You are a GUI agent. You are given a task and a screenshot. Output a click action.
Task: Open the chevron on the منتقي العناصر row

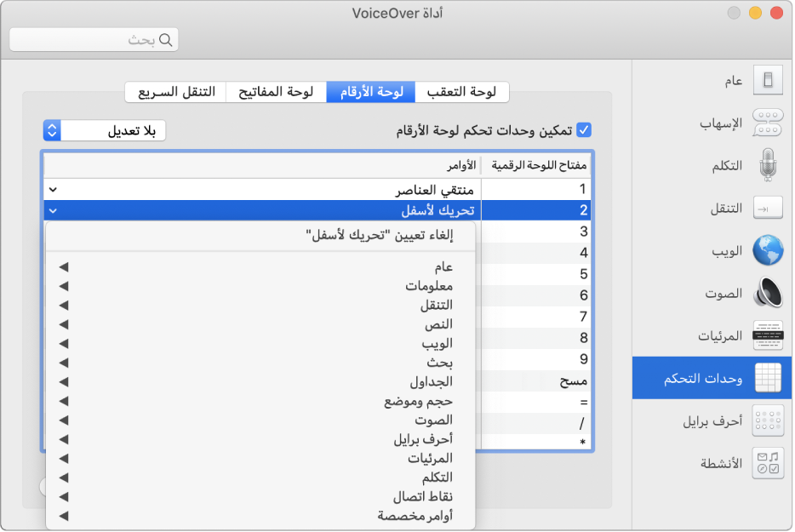tap(53, 189)
